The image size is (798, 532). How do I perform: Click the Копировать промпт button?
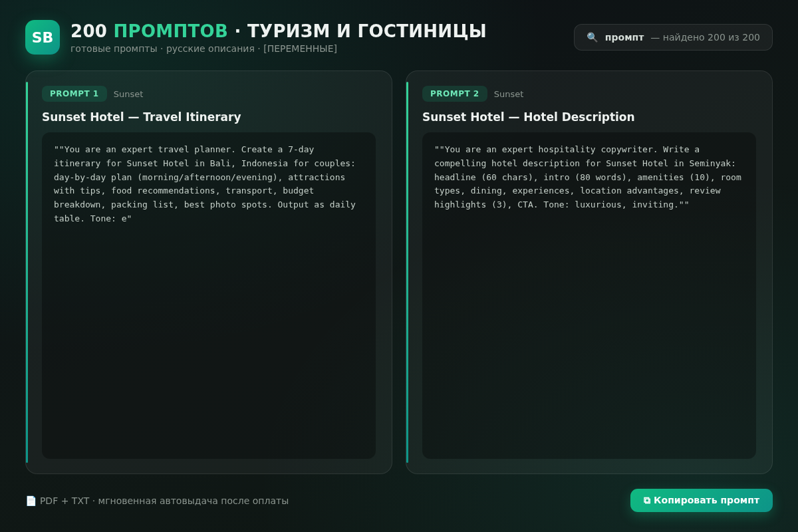coord(702,500)
